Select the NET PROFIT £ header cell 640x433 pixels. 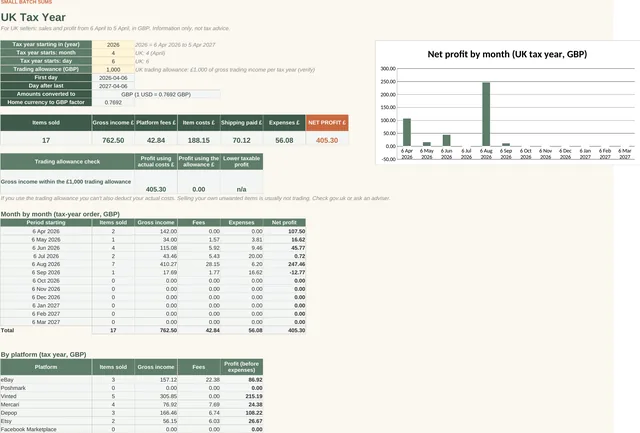point(327,122)
